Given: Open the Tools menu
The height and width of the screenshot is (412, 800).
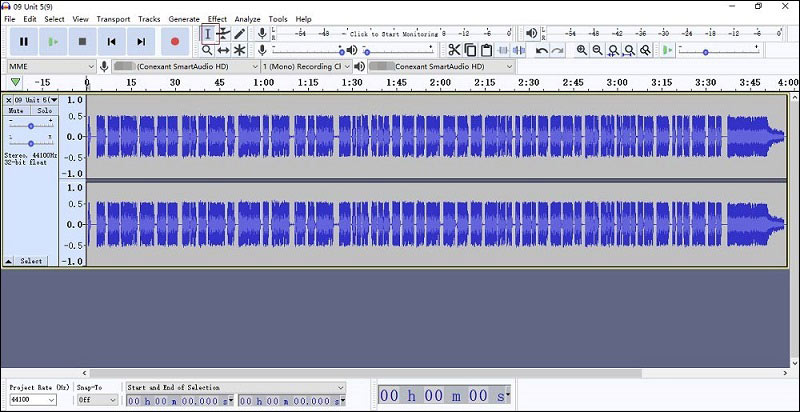Looking at the screenshot, I should point(278,19).
